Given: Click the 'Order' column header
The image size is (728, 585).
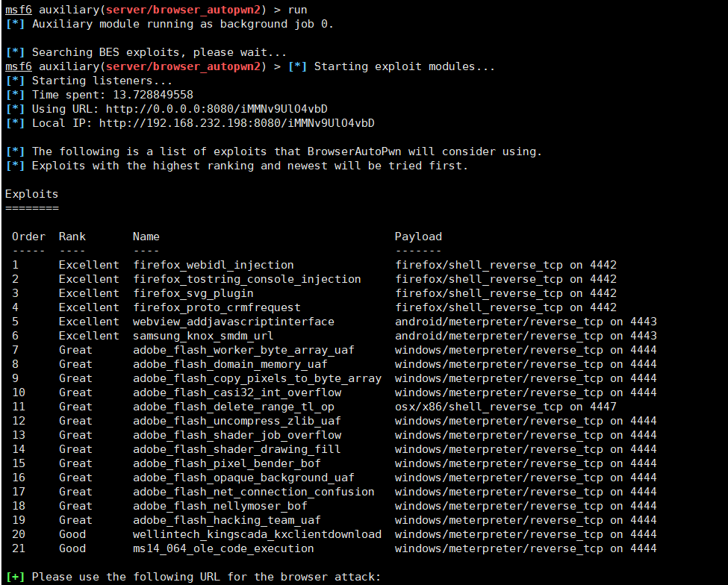Looking at the screenshot, I should coord(29,237).
